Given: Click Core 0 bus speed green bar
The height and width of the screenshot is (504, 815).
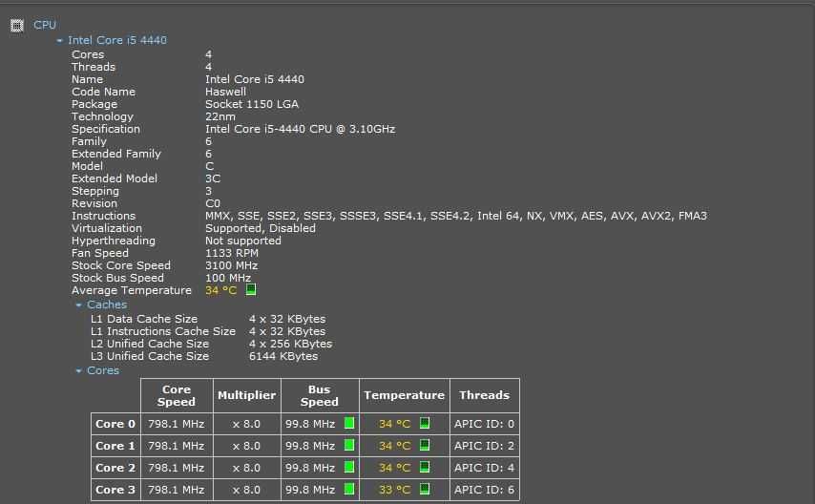Looking at the screenshot, I should pyautogui.click(x=349, y=423).
